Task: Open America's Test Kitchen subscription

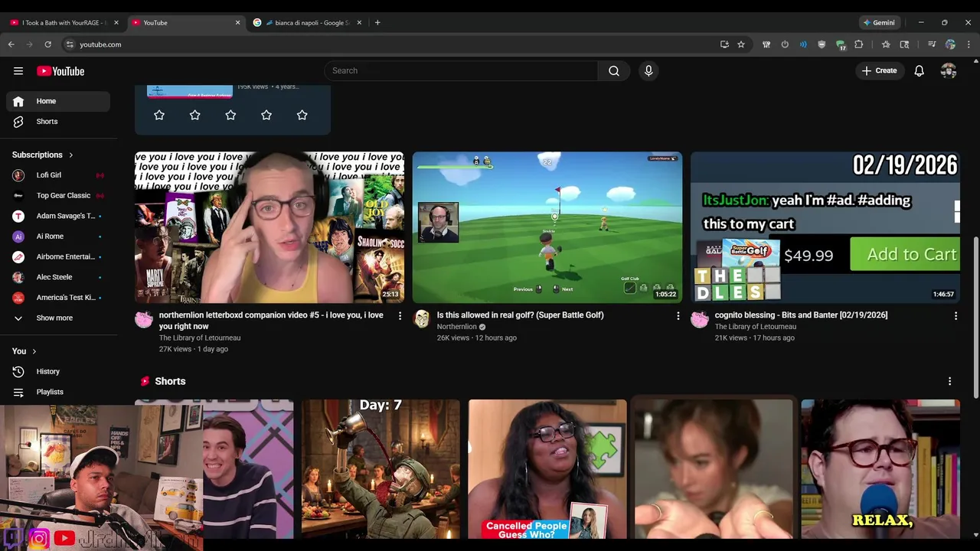Action: [x=58, y=297]
